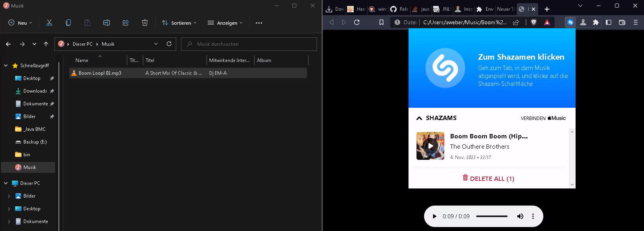Viewport: 644px width, 231px height.
Task: Toggle the browser sidebar panel
Action: 609,22
